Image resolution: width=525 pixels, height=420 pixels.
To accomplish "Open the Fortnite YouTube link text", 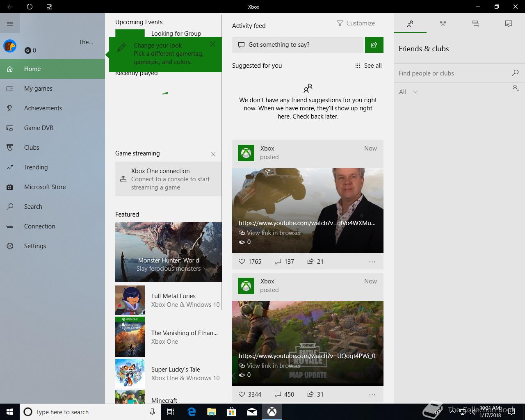I will pyautogui.click(x=307, y=356).
